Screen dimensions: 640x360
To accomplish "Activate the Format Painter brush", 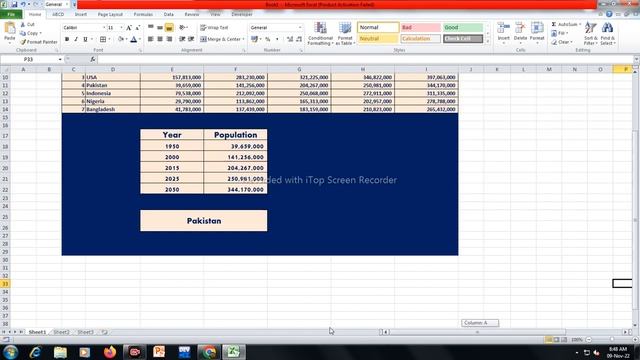I will (x=39, y=42).
